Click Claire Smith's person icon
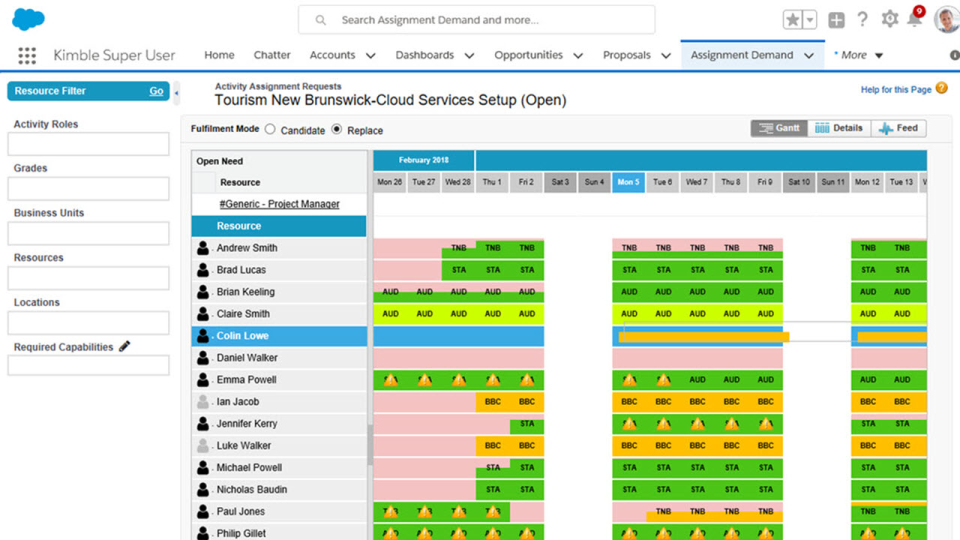 pos(203,314)
